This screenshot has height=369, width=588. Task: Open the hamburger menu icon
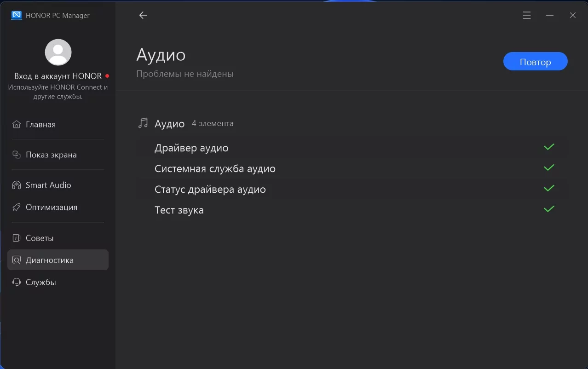[527, 15]
